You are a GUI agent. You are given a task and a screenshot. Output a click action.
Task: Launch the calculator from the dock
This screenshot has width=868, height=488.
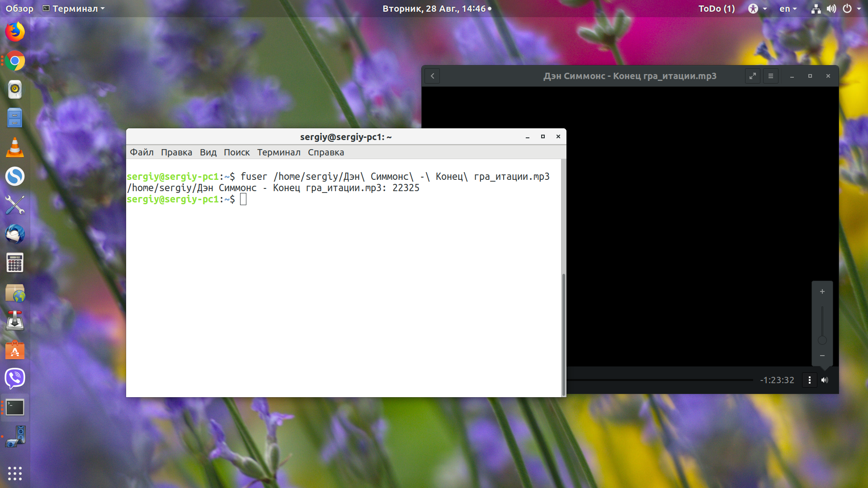pos(15,263)
